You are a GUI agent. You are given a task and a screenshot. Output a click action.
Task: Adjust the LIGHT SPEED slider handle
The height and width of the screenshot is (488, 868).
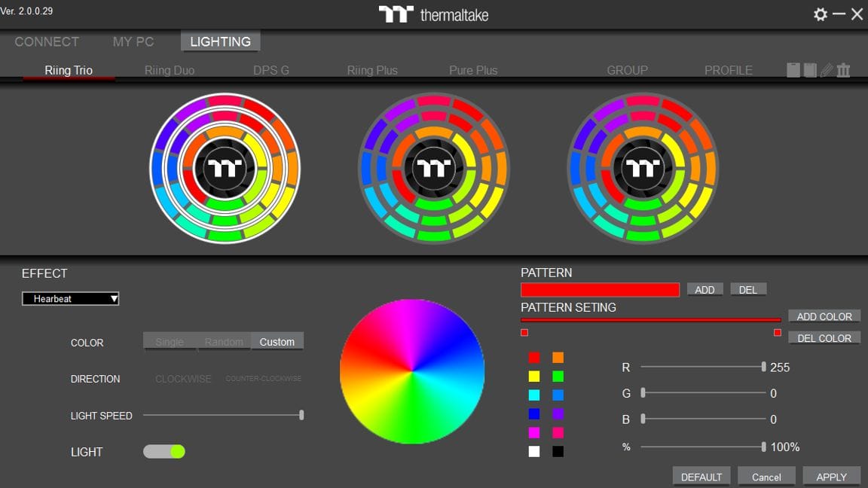pyautogui.click(x=301, y=415)
